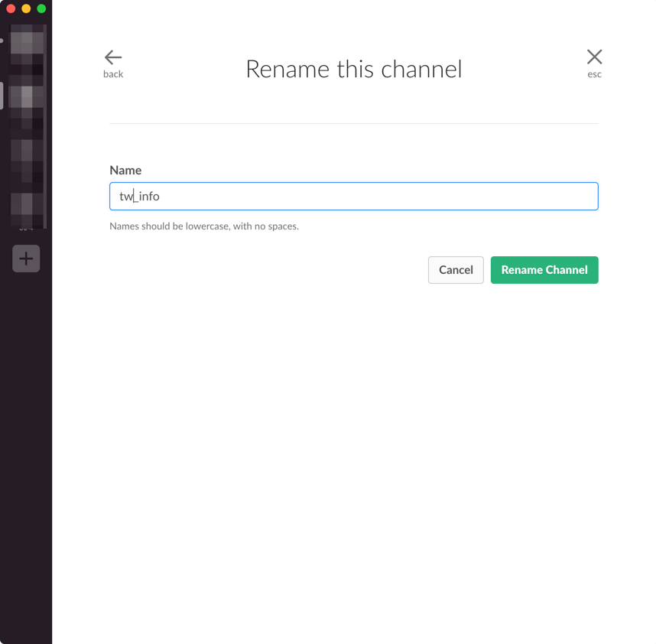Minimize the window with the yellow button
Screen dimensions: 656x644
click(x=26, y=8)
